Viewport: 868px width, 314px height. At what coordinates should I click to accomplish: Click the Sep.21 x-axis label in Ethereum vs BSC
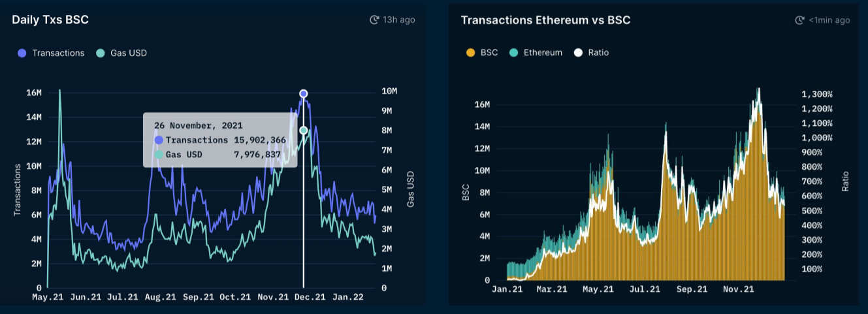coord(692,289)
